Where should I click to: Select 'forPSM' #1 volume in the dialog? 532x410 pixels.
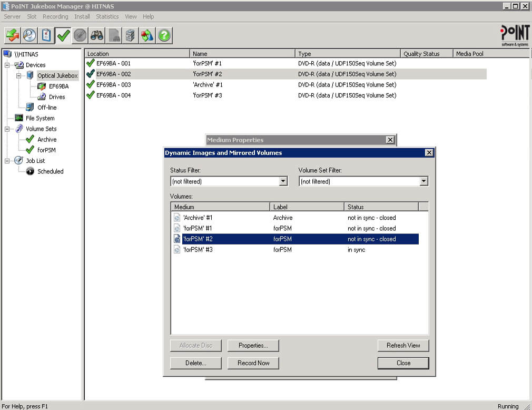click(x=295, y=228)
